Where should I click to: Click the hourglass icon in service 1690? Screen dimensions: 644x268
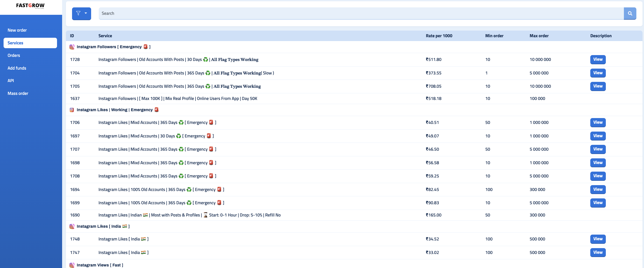click(205, 215)
